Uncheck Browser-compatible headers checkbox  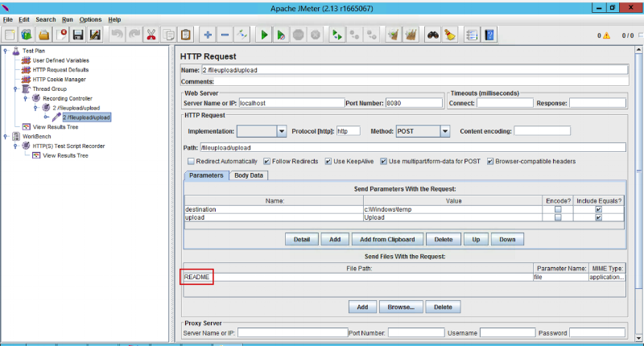pyautogui.click(x=489, y=161)
